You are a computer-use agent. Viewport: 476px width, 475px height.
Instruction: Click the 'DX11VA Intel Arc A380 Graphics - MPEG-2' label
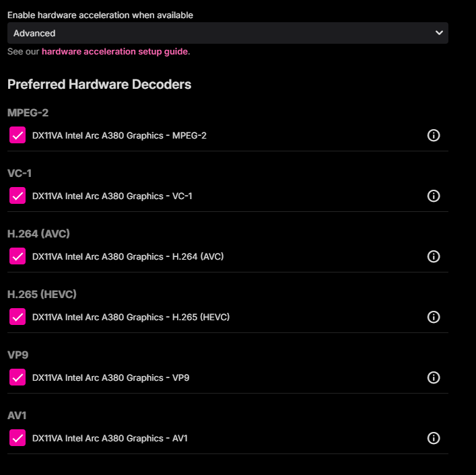click(x=119, y=136)
